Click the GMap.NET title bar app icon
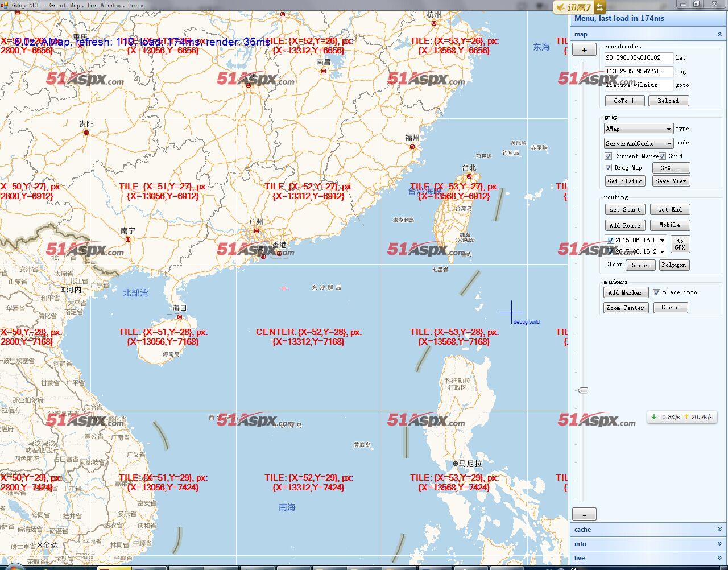This screenshot has width=728, height=570. coord(4,5)
